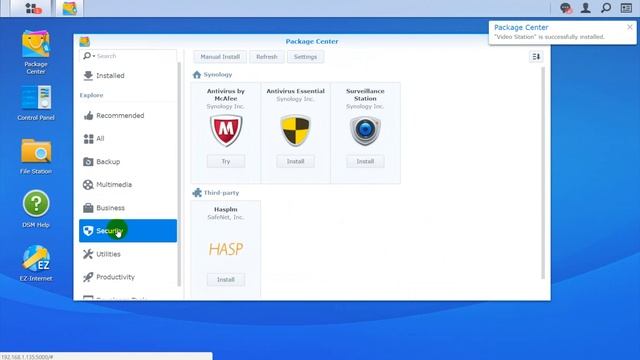Select the Security category
Viewport: 640px width, 360px height.
(128, 231)
